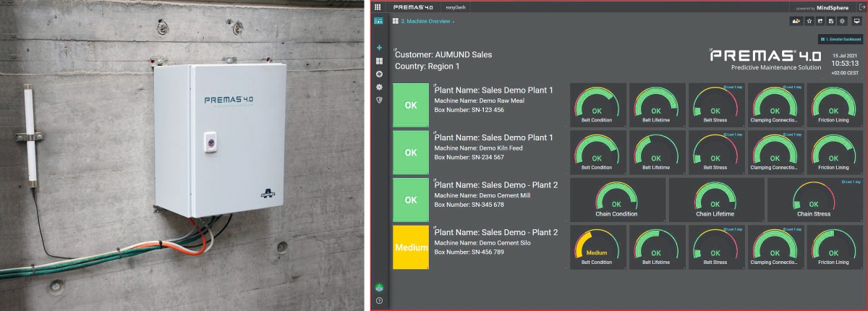Open Clamping Connection gauge for Demo Kiln Feed
Image resolution: width=868 pixels, height=311 pixels.
coord(775,153)
